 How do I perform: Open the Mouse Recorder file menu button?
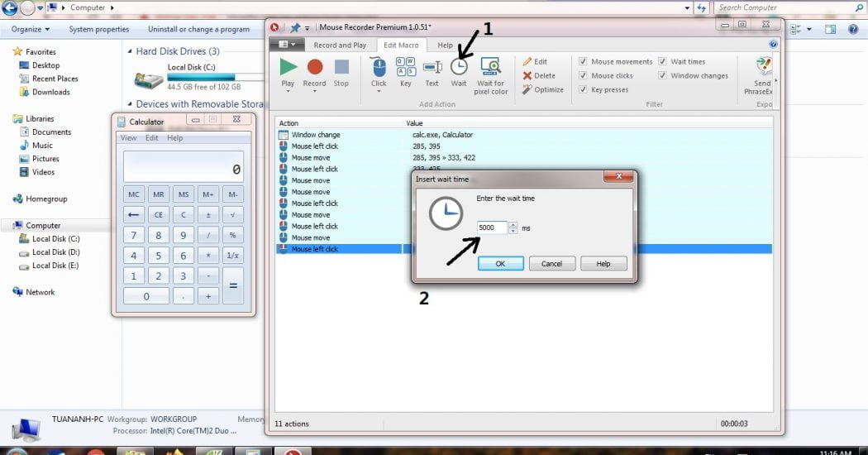pos(287,45)
